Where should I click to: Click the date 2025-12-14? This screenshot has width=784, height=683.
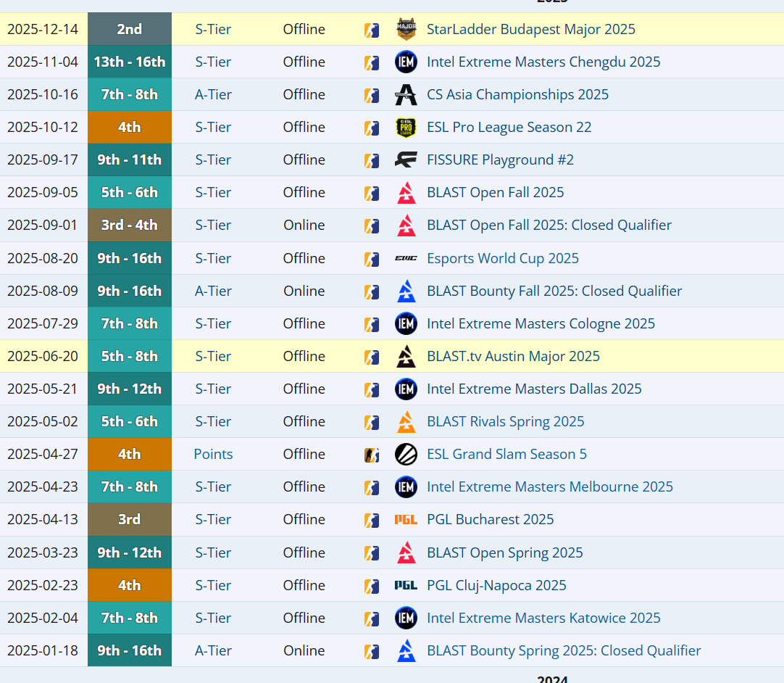pyautogui.click(x=43, y=29)
